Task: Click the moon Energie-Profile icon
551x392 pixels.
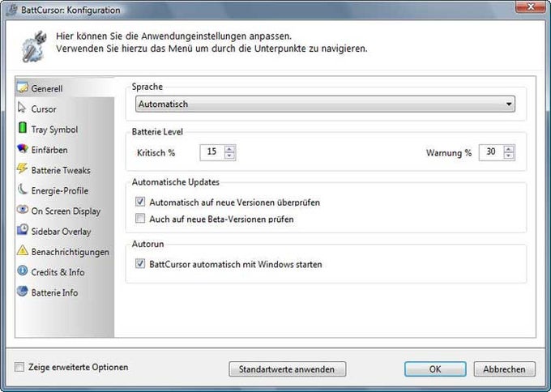Action: [x=22, y=190]
